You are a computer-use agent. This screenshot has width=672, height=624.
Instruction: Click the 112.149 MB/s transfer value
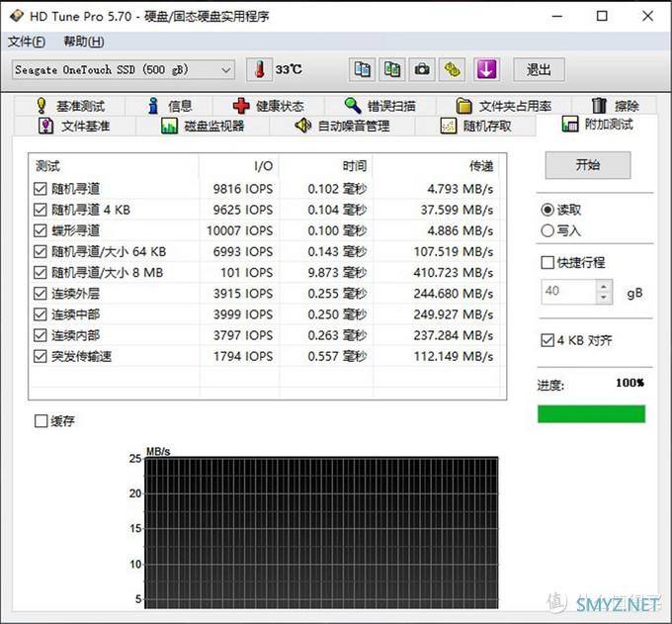point(453,356)
